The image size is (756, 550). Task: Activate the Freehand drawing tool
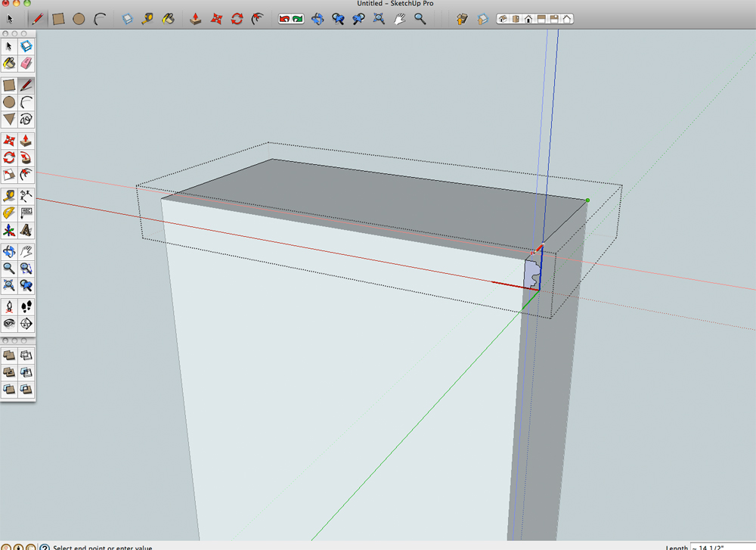tap(26, 120)
